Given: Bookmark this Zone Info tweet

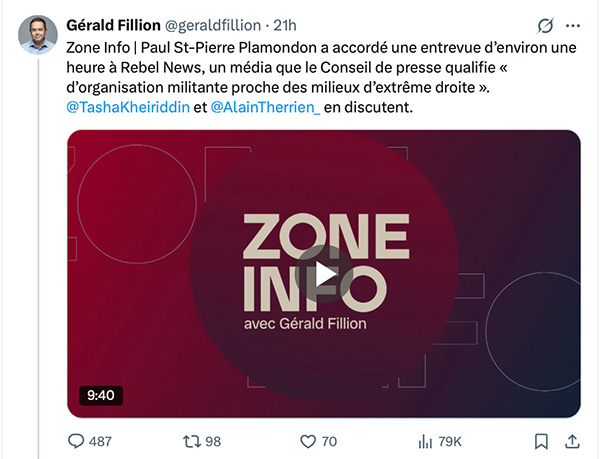Looking at the screenshot, I should pyautogui.click(x=541, y=441).
